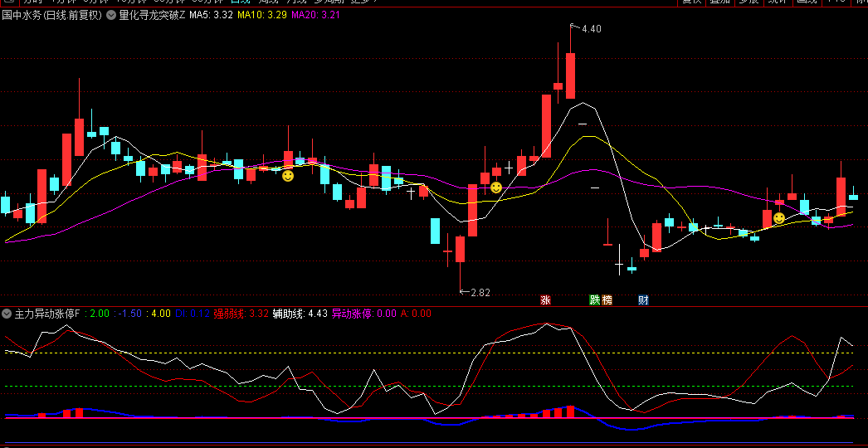This screenshot has width=868, height=448.
Task: Click the 2.82 low price label
Action: [x=480, y=293]
